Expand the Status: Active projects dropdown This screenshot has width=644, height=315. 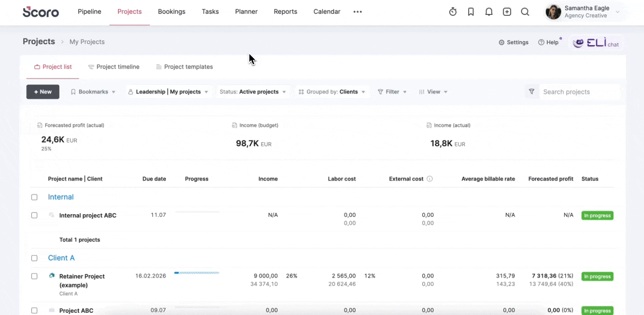click(x=252, y=91)
